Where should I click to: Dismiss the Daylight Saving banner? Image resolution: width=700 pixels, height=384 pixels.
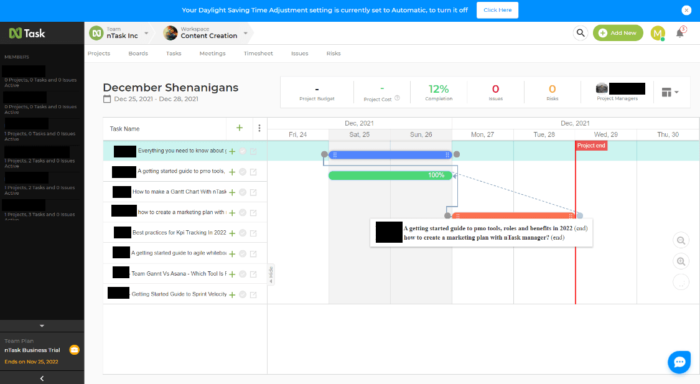tap(686, 10)
